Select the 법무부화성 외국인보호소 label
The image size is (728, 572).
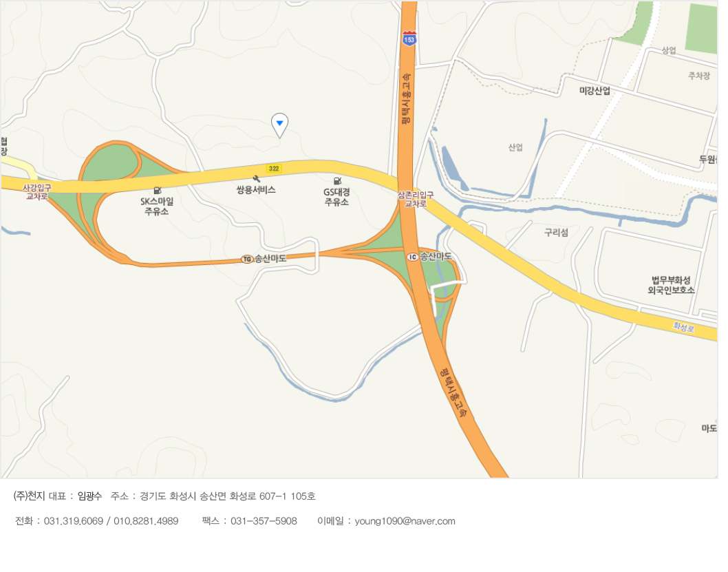click(x=672, y=285)
